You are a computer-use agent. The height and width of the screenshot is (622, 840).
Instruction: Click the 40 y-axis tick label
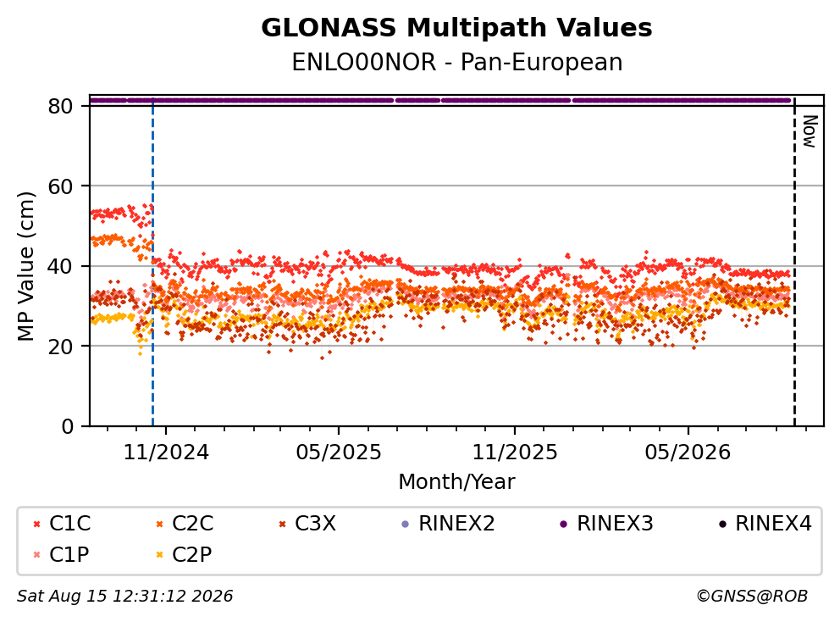pyautogui.click(x=60, y=266)
